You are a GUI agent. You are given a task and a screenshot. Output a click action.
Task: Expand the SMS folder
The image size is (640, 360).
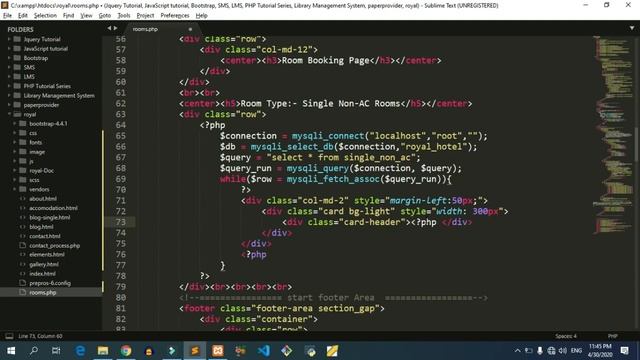click(9, 67)
